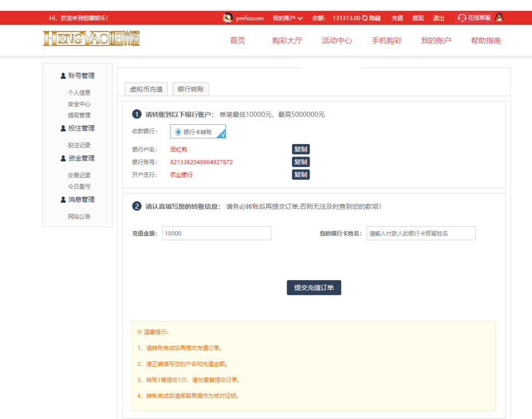This screenshot has height=419, width=532.
Task: Switch to the 虚拟币充值 tab
Action: 146,89
